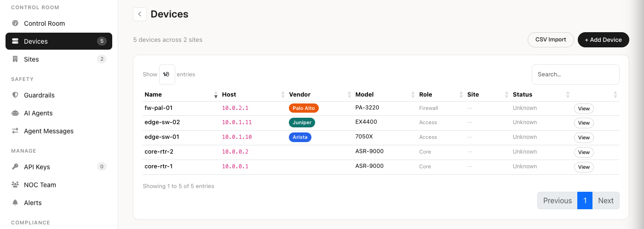Click the PA-3220 model cell
Viewport: 644px width, 229px height.
pyautogui.click(x=367, y=108)
